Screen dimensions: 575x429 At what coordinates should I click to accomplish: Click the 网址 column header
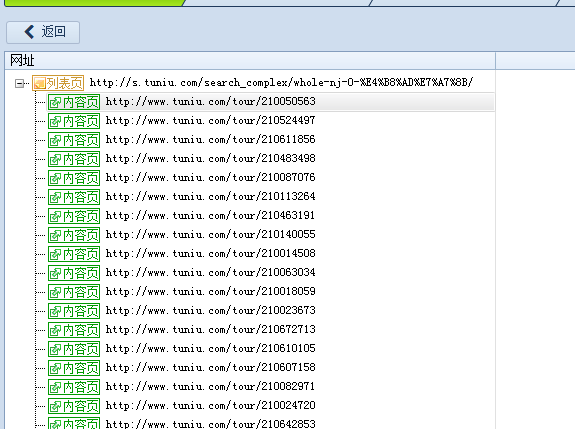tap(250, 60)
